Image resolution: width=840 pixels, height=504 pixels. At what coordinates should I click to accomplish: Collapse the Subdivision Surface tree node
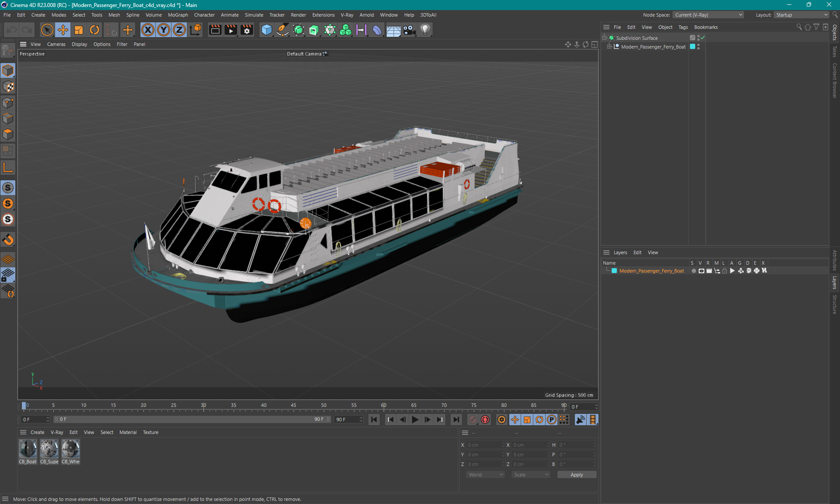click(x=605, y=38)
